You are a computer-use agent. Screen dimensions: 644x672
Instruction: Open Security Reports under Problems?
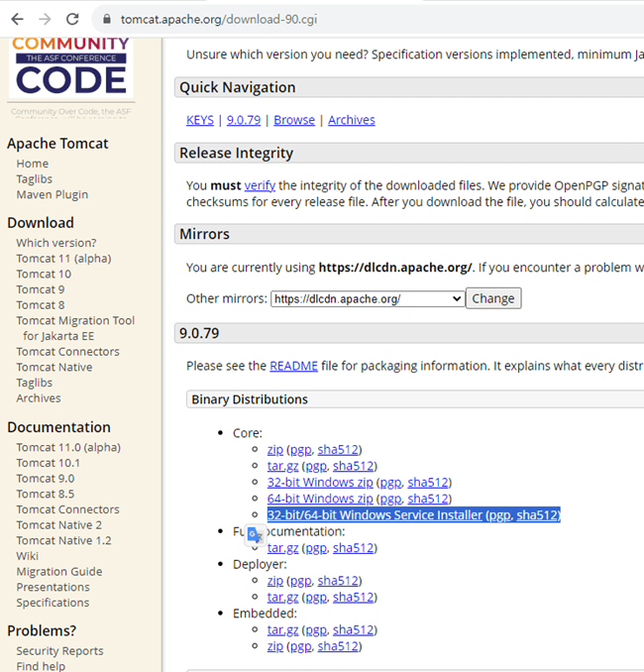60,651
